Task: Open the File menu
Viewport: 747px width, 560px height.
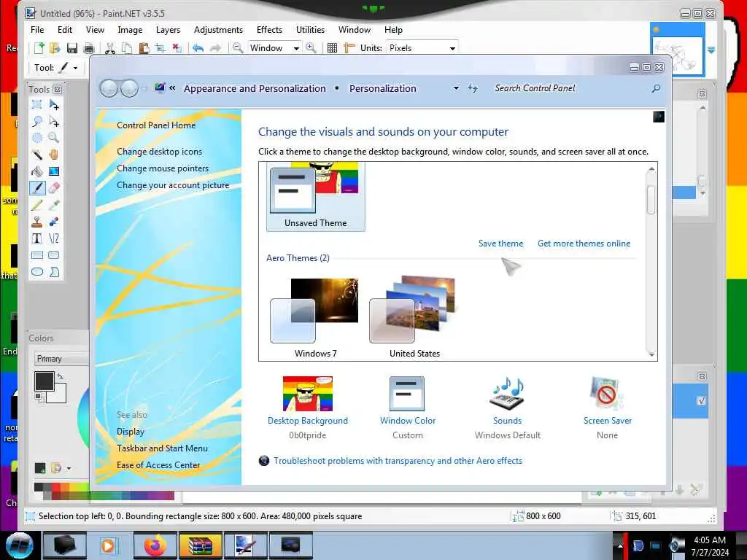Action: click(x=37, y=29)
